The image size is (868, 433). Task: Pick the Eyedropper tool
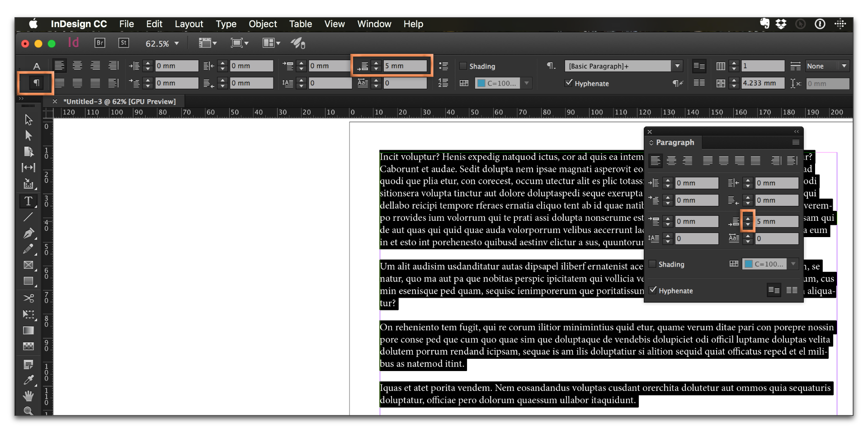[x=28, y=380]
